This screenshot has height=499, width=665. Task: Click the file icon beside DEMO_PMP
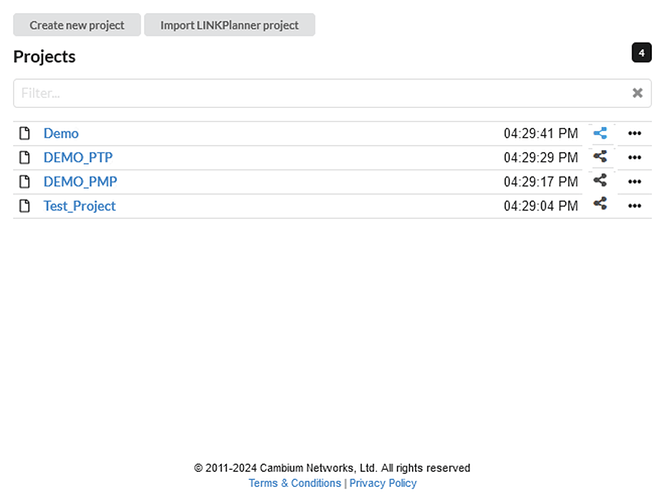[25, 182]
